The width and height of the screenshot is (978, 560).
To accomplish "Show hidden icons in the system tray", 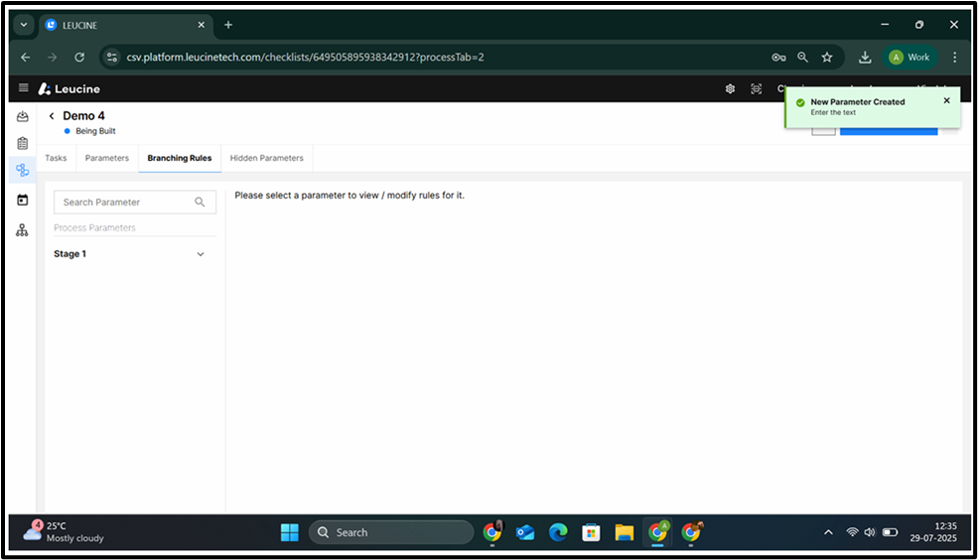I will (828, 532).
